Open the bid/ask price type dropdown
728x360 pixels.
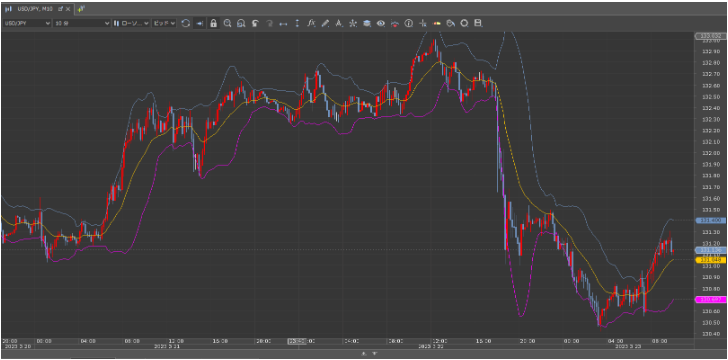coord(164,23)
